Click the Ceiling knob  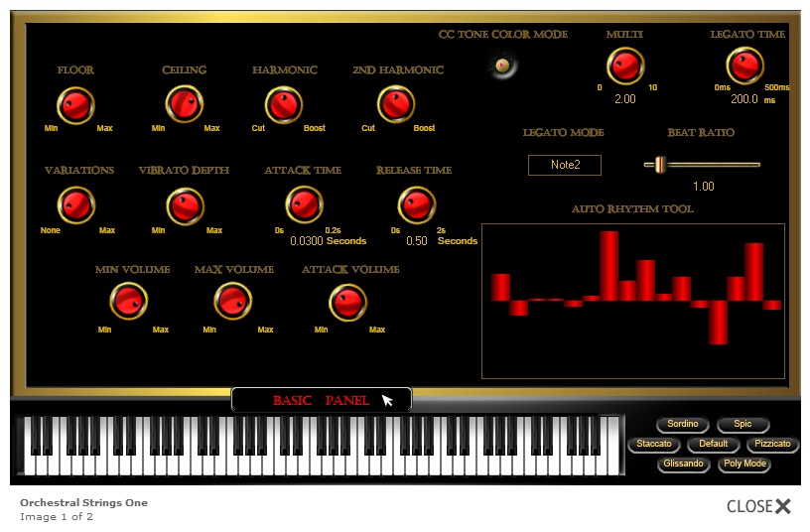pyautogui.click(x=184, y=104)
